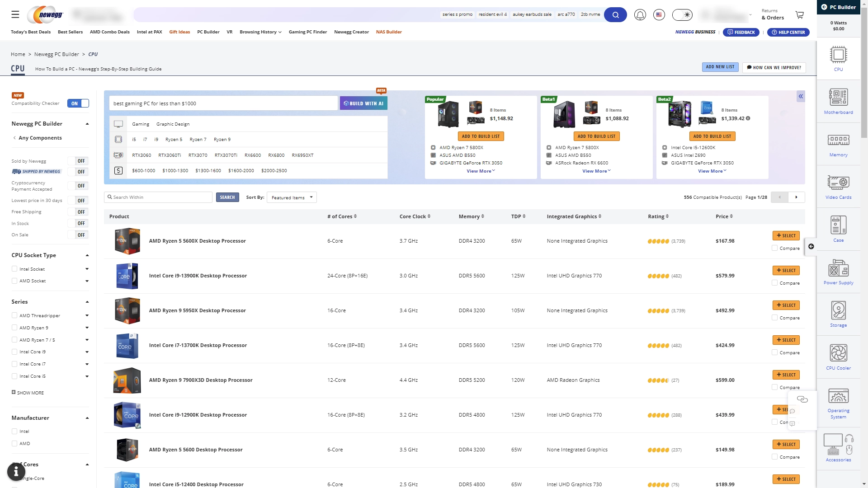Collapse the CPU Socket Type section

87,255
